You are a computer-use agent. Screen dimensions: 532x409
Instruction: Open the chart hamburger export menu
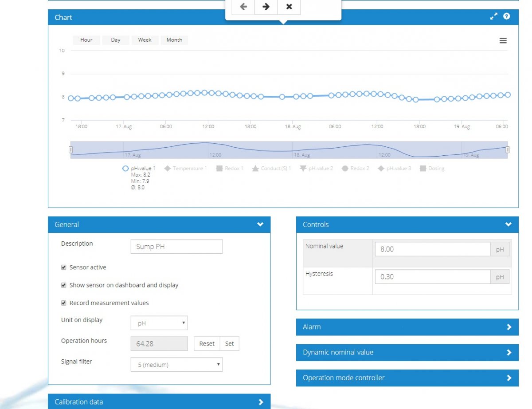tap(503, 40)
